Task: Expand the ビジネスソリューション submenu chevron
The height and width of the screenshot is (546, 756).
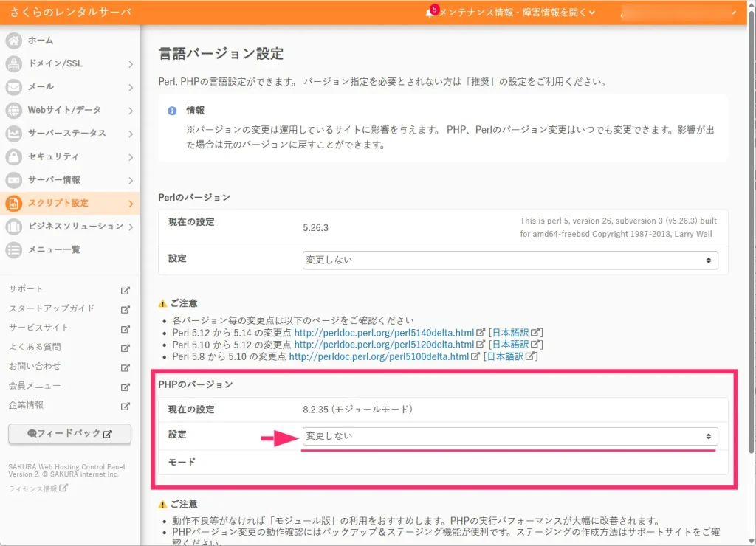Action: click(x=131, y=227)
